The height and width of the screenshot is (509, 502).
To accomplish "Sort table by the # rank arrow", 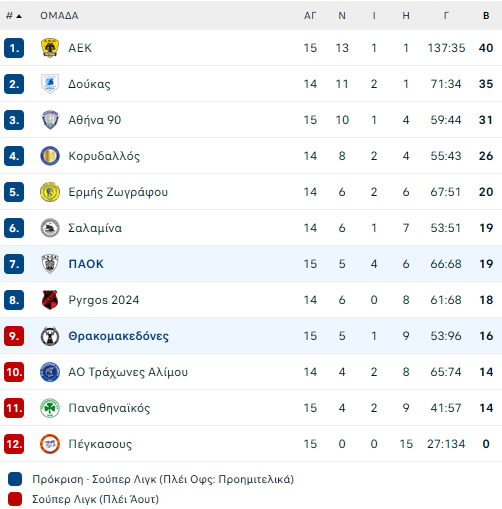I will coord(14,16).
